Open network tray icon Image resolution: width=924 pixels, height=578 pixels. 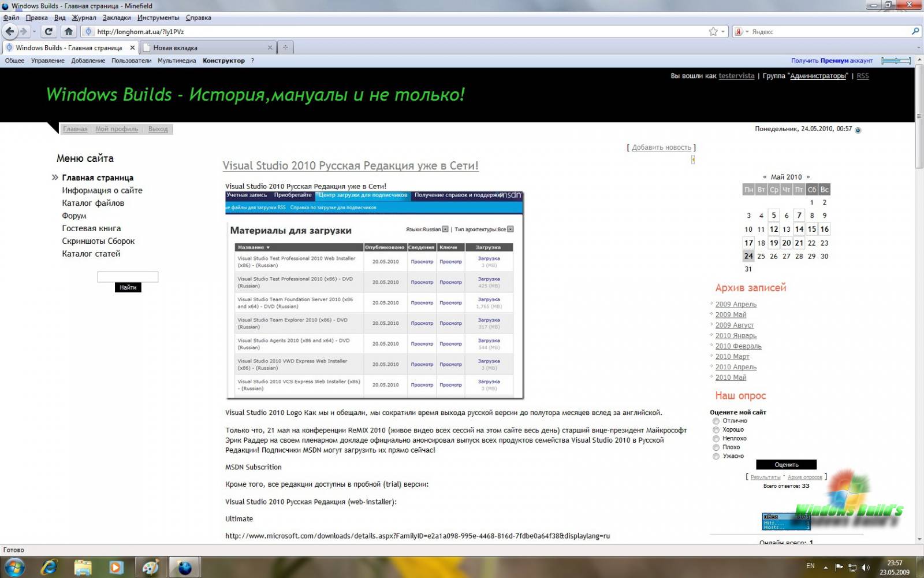852,568
